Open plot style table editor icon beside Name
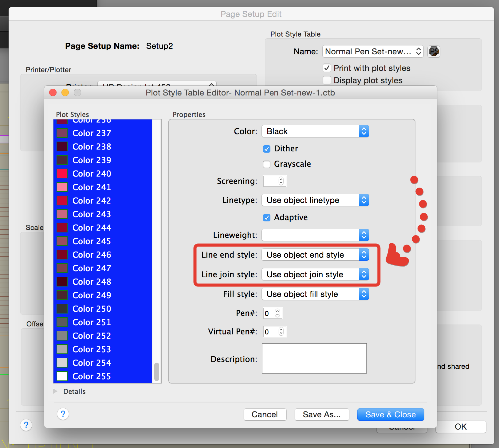 tap(434, 52)
